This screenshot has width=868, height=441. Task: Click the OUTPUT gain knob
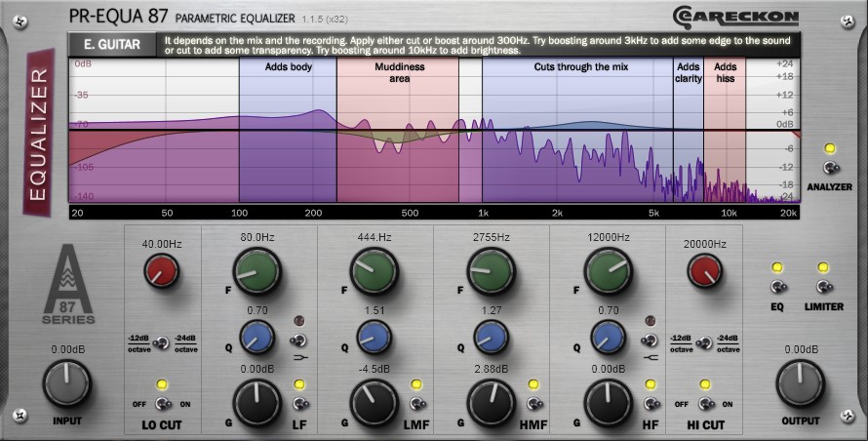click(800, 383)
